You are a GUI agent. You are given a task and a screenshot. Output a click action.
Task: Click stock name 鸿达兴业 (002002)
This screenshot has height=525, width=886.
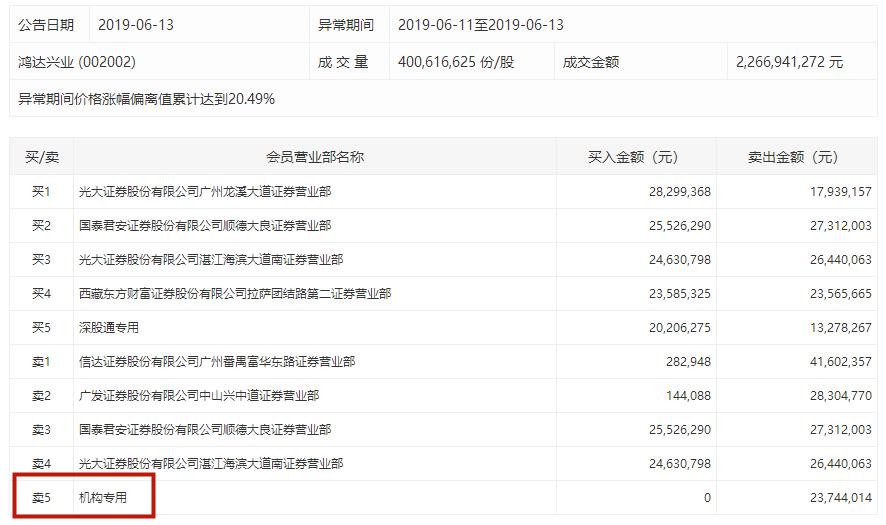[x=77, y=62]
